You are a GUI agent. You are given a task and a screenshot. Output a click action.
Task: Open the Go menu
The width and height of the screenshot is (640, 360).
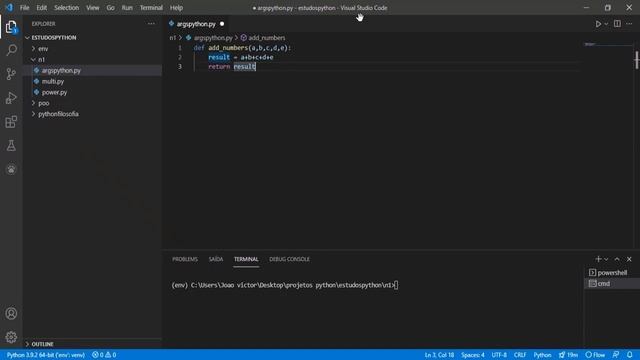click(x=110, y=8)
